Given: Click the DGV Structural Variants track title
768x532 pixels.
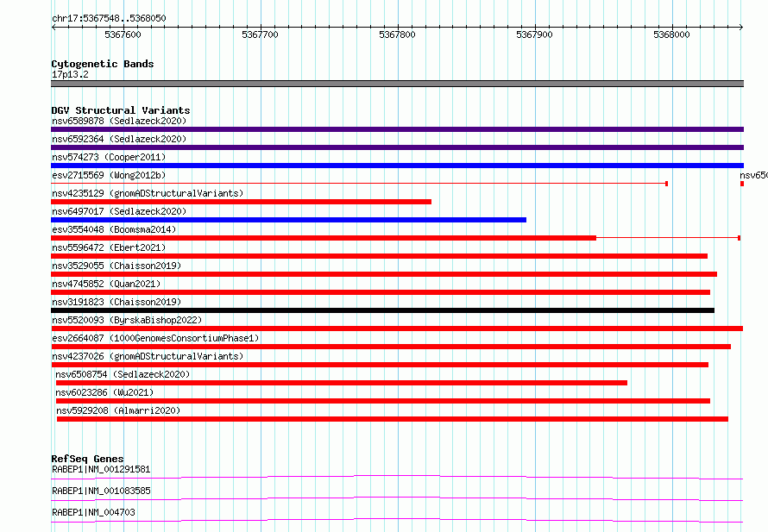Looking at the screenshot, I should [121, 110].
